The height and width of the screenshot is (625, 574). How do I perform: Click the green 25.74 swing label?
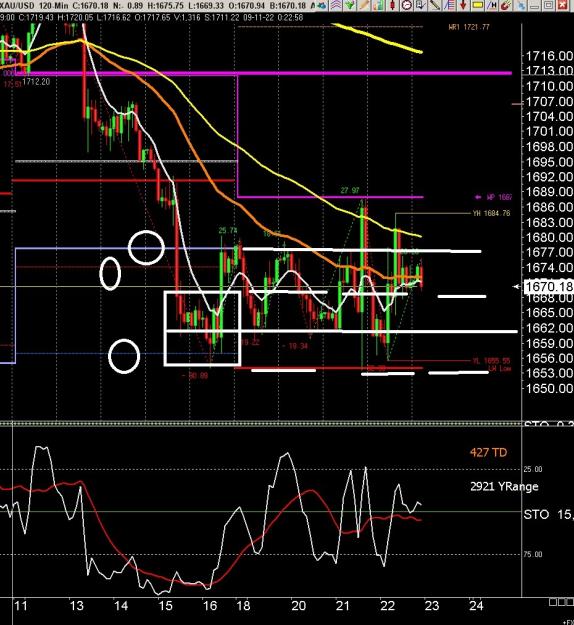point(228,230)
